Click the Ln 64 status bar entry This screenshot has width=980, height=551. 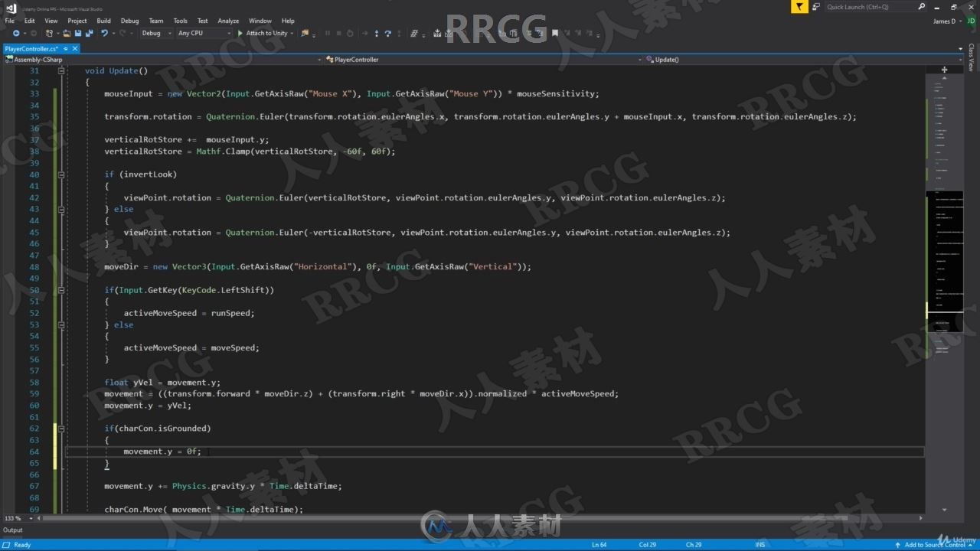(599, 545)
